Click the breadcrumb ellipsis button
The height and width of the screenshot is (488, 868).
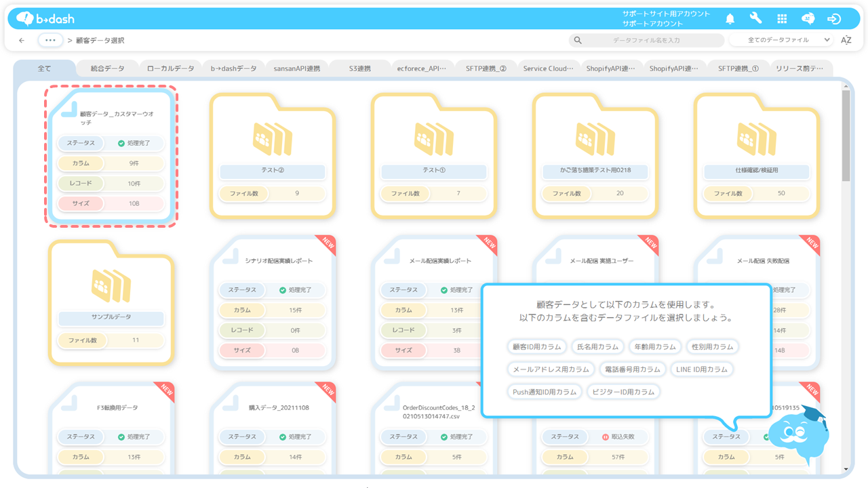[51, 41]
